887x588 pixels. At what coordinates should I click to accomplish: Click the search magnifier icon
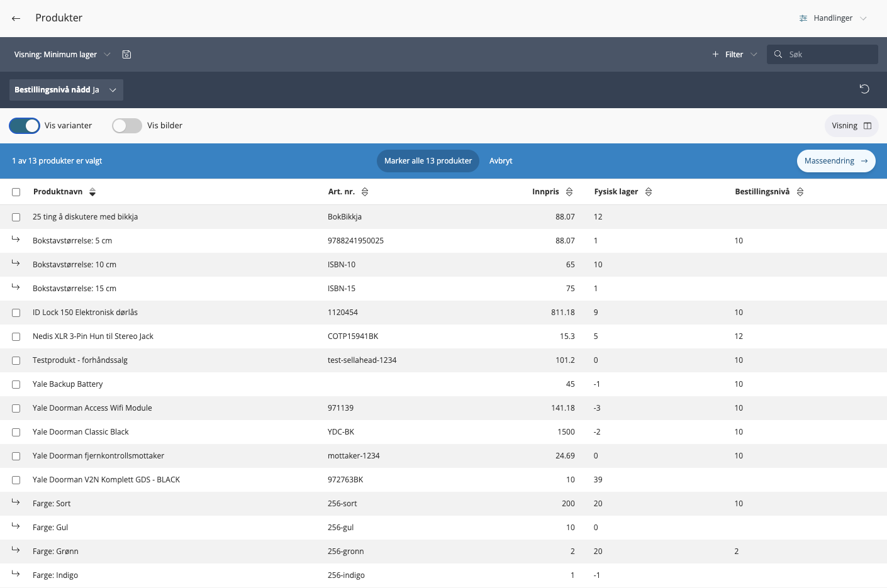(778, 55)
